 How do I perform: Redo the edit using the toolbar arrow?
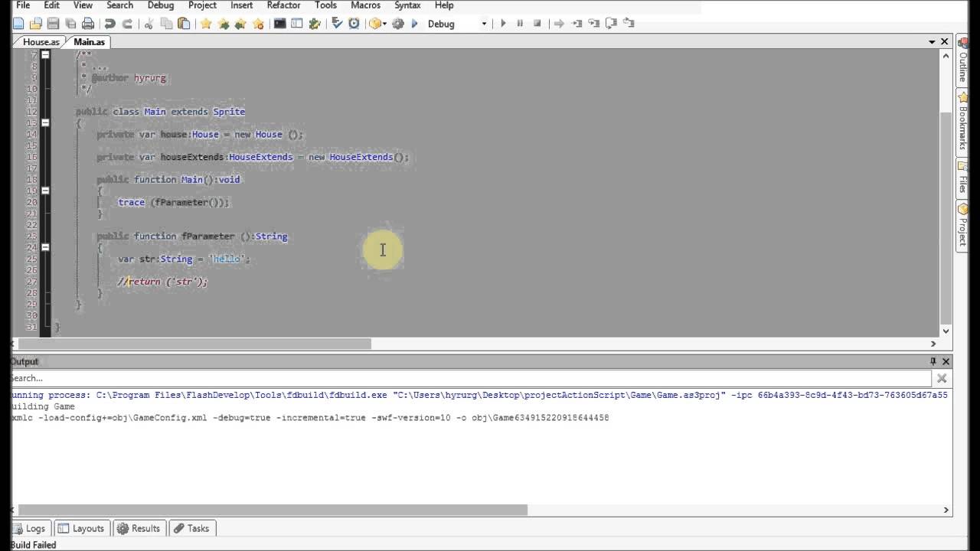click(127, 24)
